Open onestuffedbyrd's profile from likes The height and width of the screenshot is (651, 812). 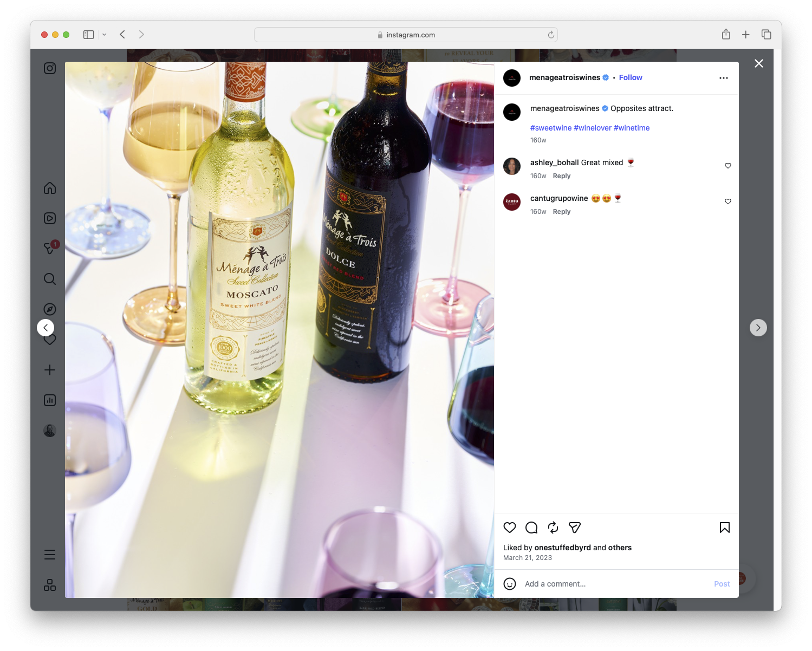coord(563,548)
